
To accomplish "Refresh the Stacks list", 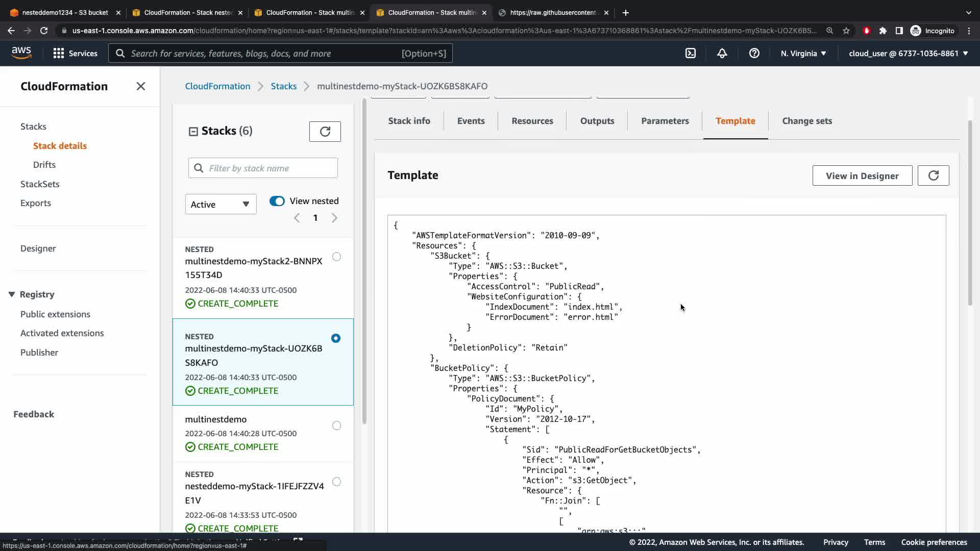I will point(325,132).
